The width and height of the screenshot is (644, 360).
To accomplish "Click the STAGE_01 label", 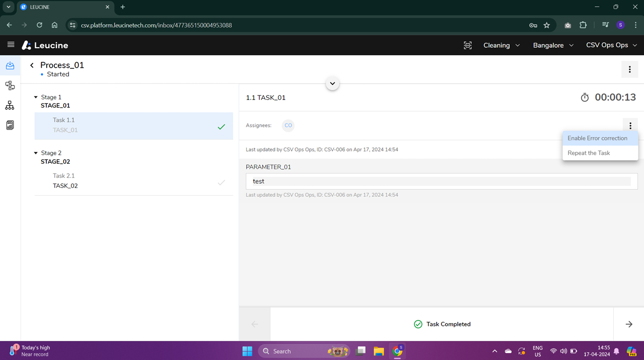I will click(x=55, y=106).
